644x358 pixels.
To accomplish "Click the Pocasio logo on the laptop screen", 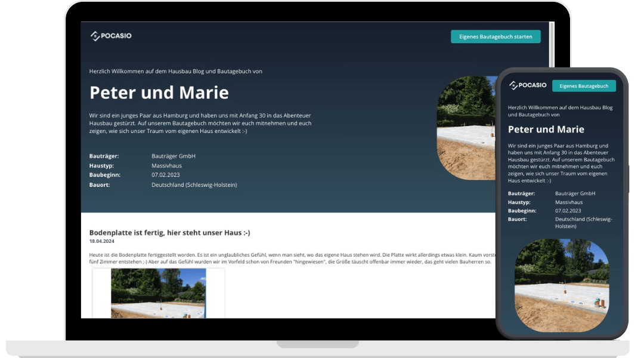I will pyautogui.click(x=111, y=36).
